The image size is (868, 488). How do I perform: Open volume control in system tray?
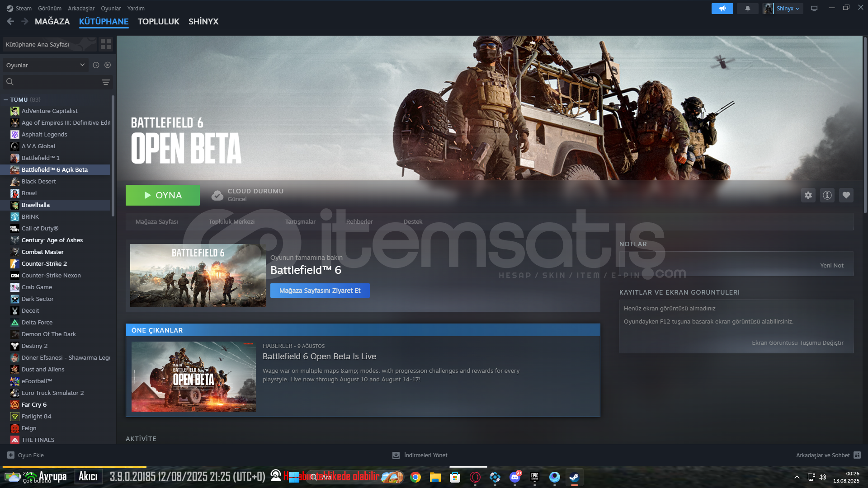coord(822,477)
